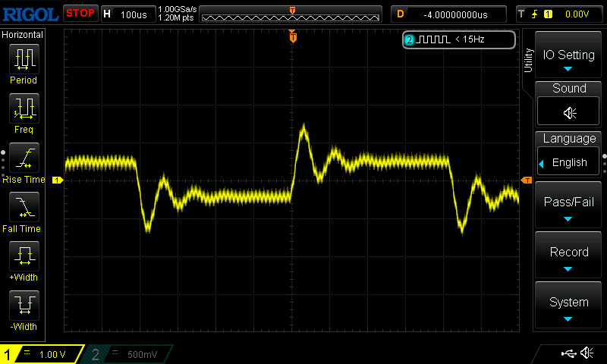This screenshot has width=607, height=364.
Task: Click the channel 2 frequency counter box
Action: click(459, 40)
